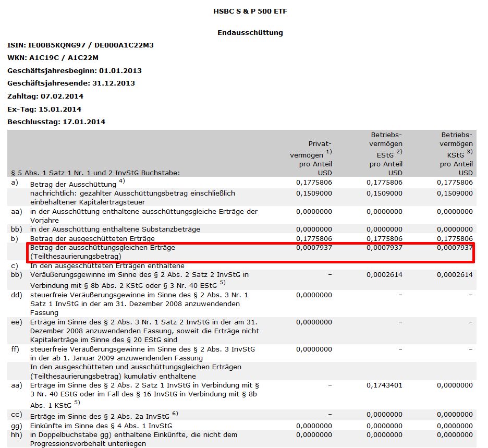The height and width of the screenshot is (448, 488).
Task: Select the label 'nachrichtlich: gezahlter Ausschüttungsbetrag'
Action: click(132, 198)
